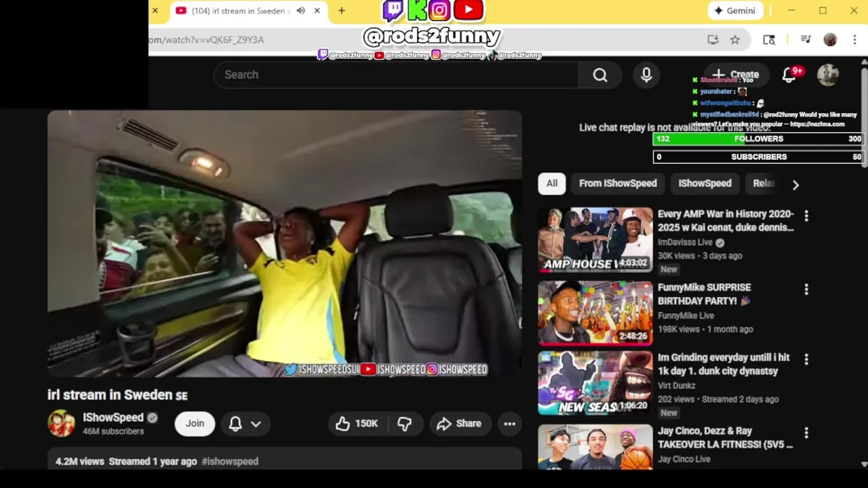
Task: Close the irl stream in Sweden browser tab
Action: [317, 11]
